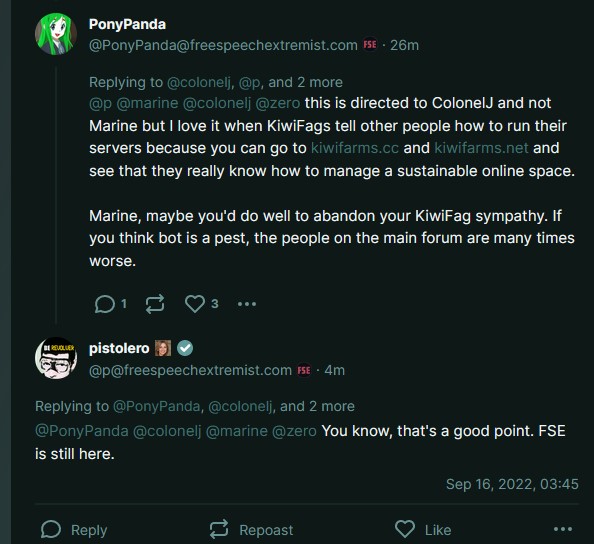Click the small emoji picture beside pistolero's name
The image size is (594, 544).
pyautogui.click(x=163, y=348)
